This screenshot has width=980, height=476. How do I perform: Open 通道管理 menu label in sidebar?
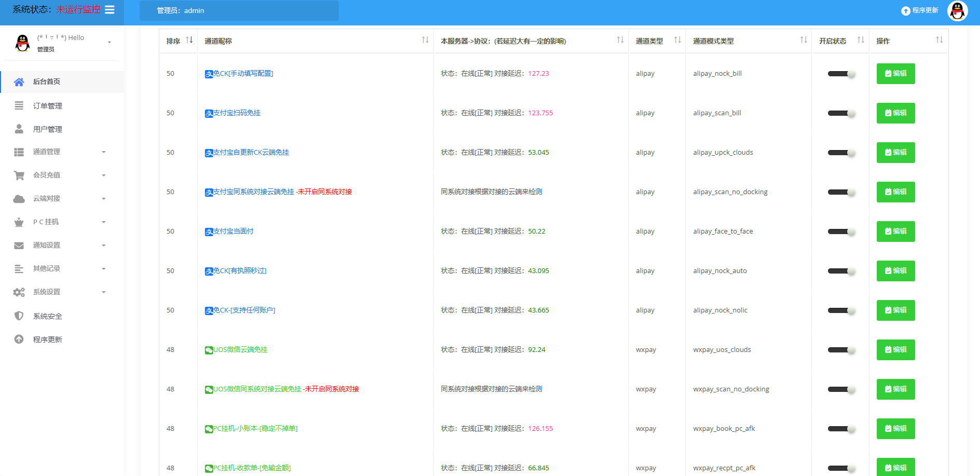[x=47, y=152]
